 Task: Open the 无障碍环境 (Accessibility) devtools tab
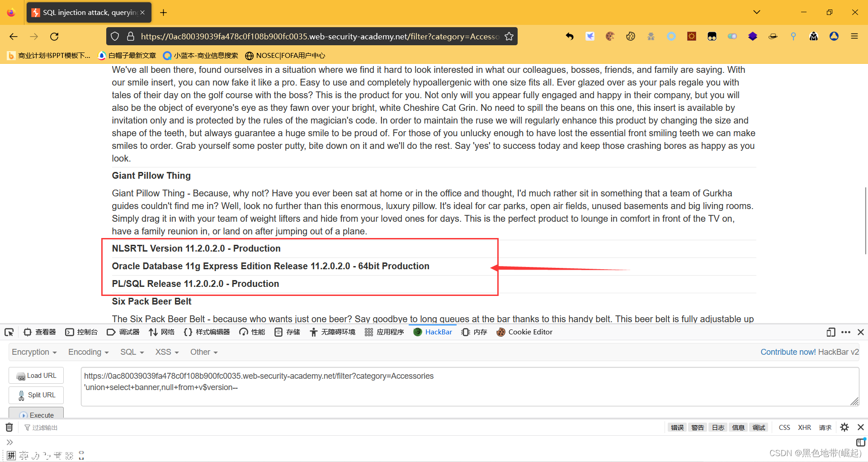[332, 332]
